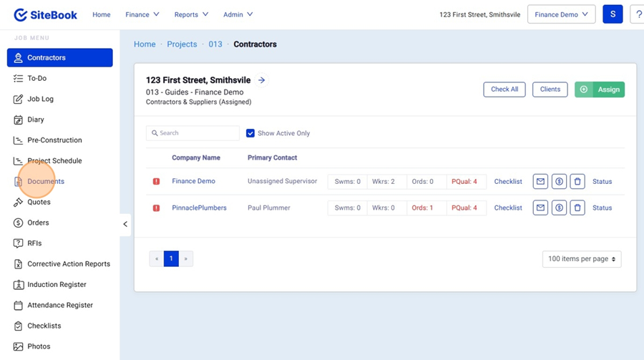Expand the Finance dropdown menu
This screenshot has height=360, width=644.
142,14
